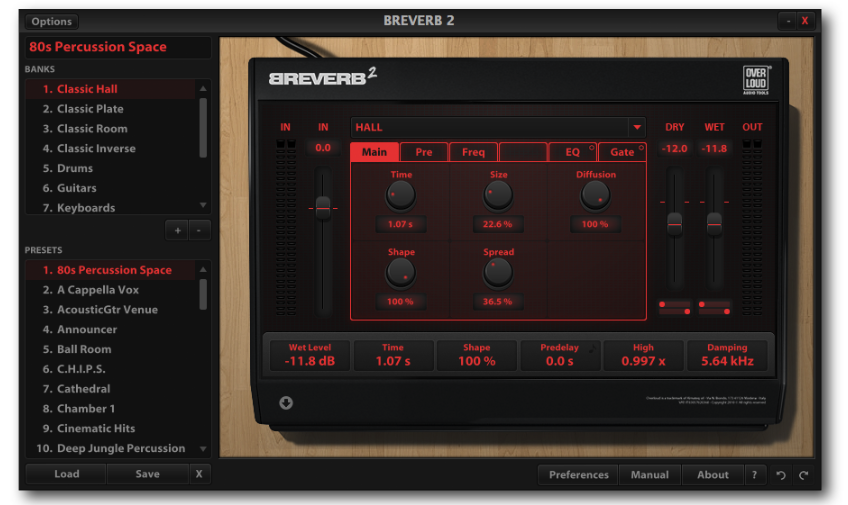Turn the Time knob
This screenshot has height=505, width=848.
[400, 196]
